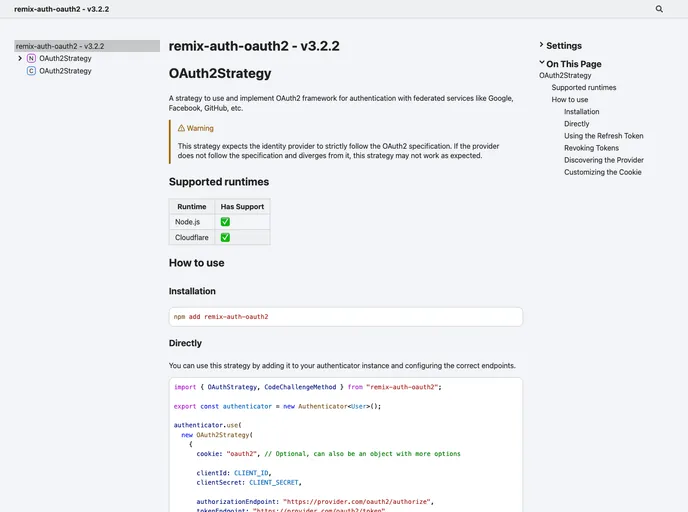Open Customizing the Cookie section link
This screenshot has height=512, width=688.
(603, 172)
